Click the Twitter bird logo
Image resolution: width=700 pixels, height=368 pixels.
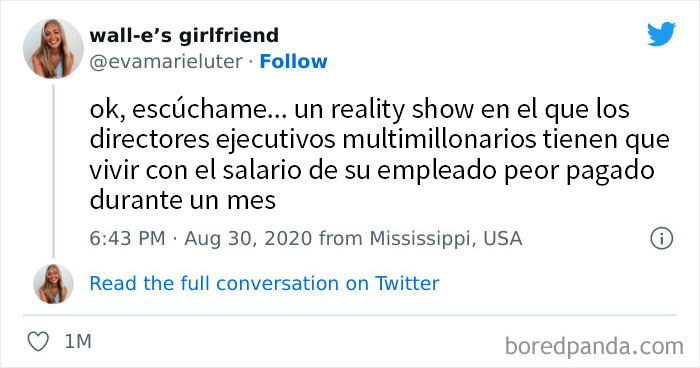coord(661,34)
